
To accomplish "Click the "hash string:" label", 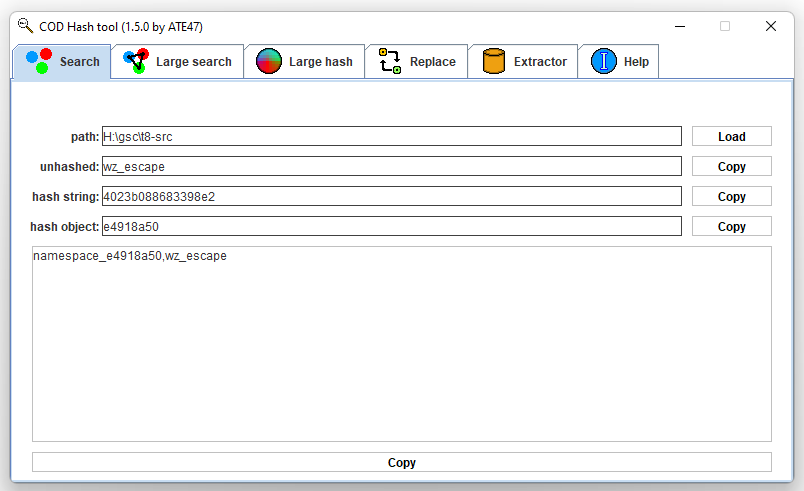I will (65, 197).
